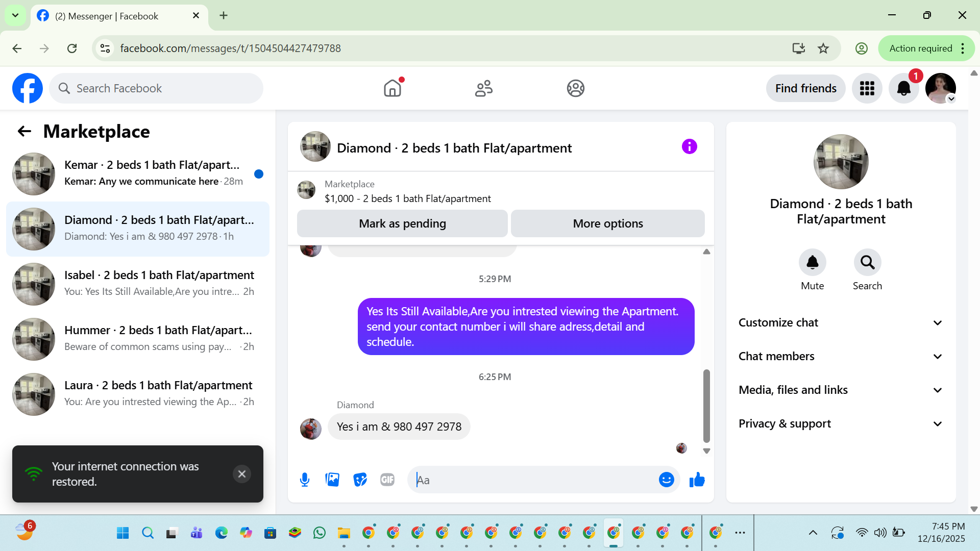
Task: Go back to the previous page
Action: tap(17, 48)
